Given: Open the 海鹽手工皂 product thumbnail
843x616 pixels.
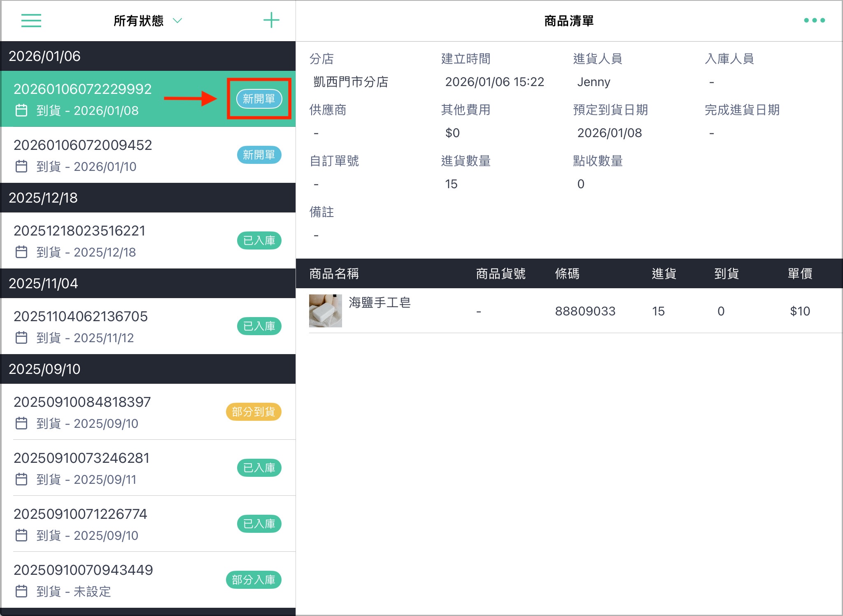Looking at the screenshot, I should [326, 310].
